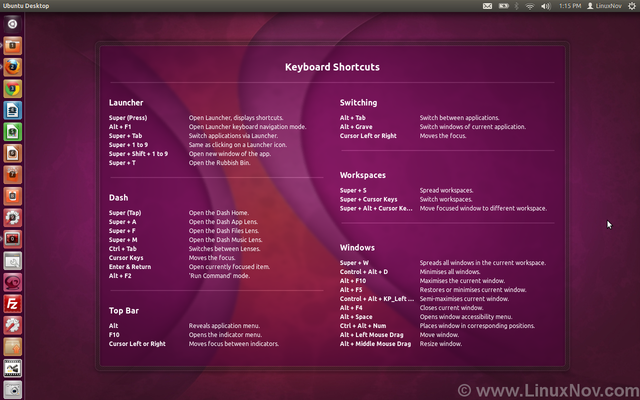
Task: Launch Firefox from the launcher
Action: coord(12,67)
